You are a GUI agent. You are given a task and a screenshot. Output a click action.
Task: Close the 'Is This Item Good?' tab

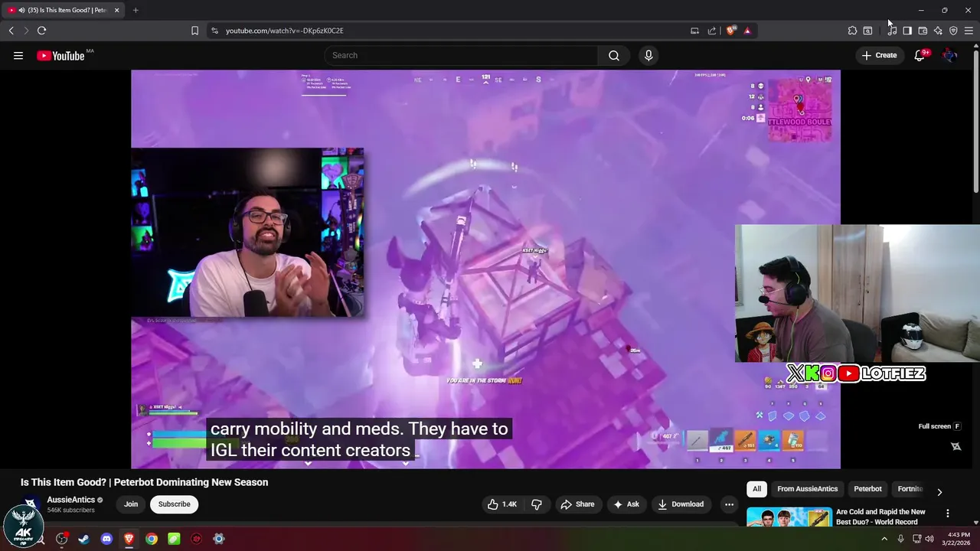117,10
